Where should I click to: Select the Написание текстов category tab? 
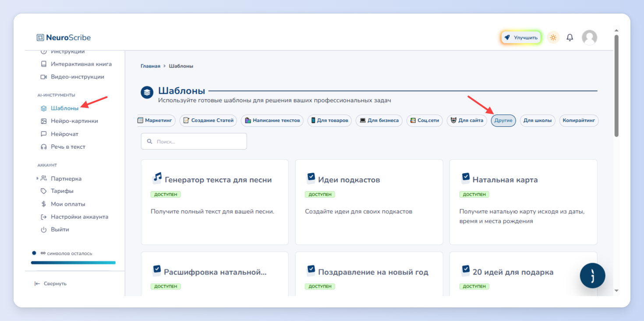point(272,121)
